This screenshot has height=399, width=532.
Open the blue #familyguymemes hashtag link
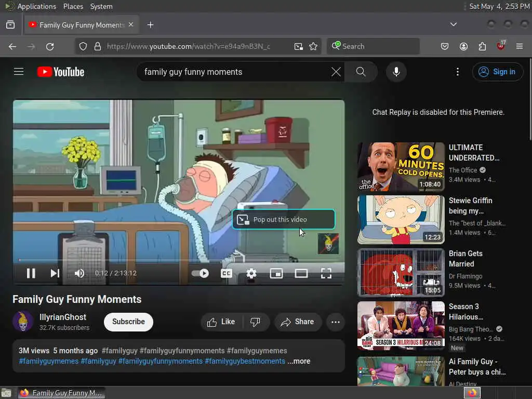(x=48, y=361)
